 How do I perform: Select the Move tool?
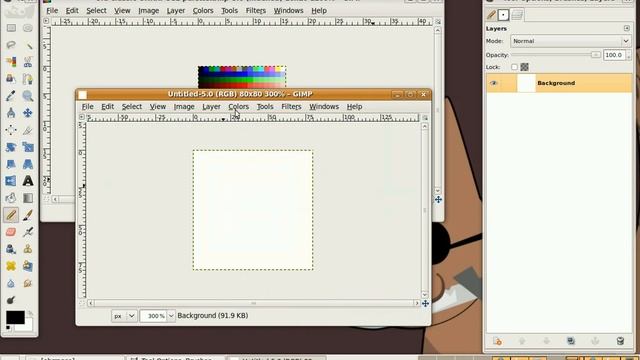28,113
